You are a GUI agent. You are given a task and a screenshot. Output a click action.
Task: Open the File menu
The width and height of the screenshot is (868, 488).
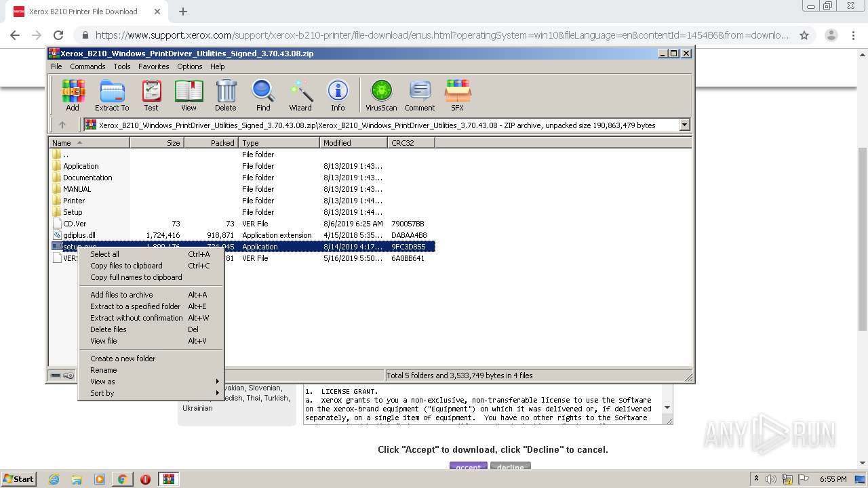pyautogui.click(x=56, y=66)
